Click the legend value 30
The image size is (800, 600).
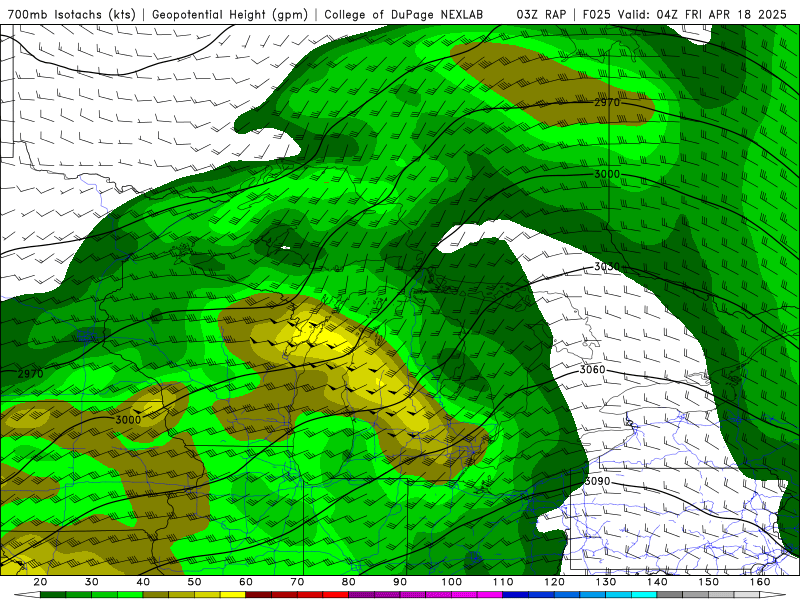(x=92, y=582)
